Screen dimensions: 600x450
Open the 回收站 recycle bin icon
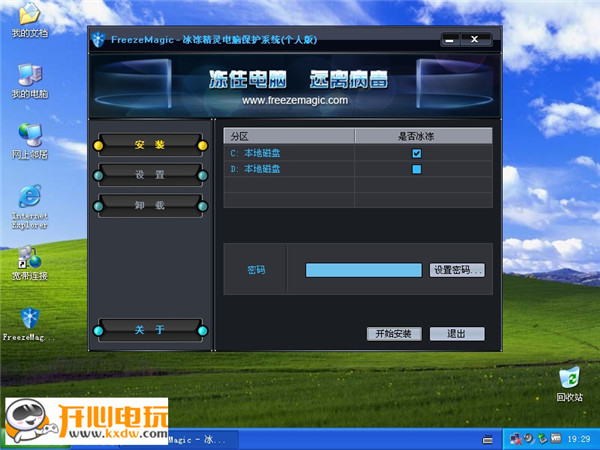[569, 379]
